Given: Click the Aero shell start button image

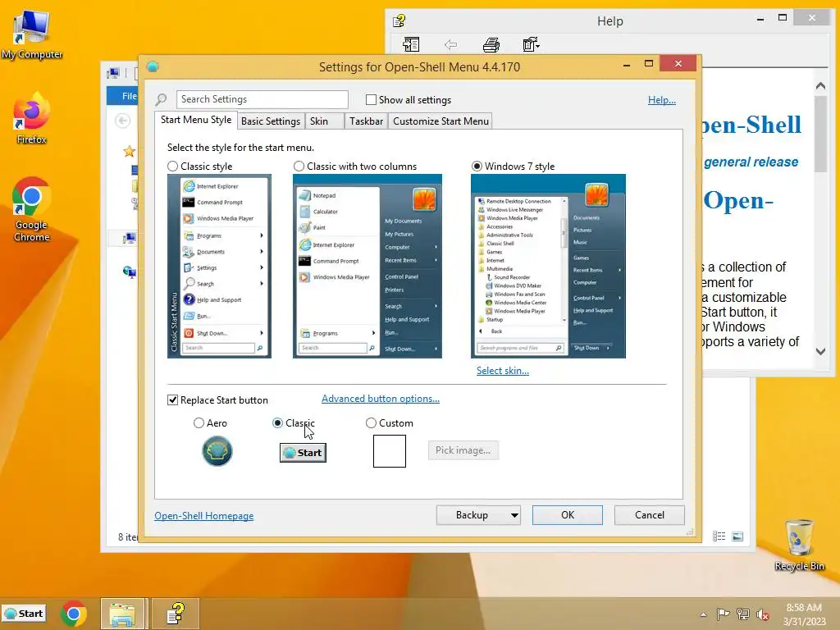Looking at the screenshot, I should 217,450.
